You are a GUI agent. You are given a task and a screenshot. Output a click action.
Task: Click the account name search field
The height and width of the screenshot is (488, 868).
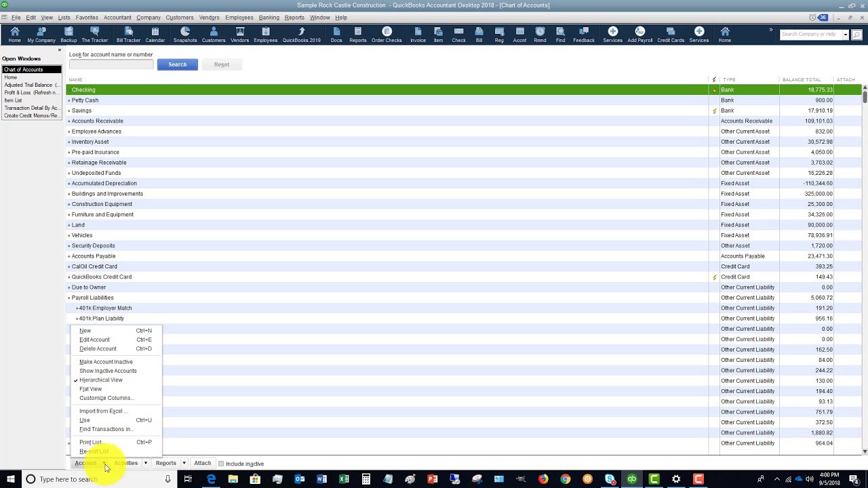[x=111, y=64]
